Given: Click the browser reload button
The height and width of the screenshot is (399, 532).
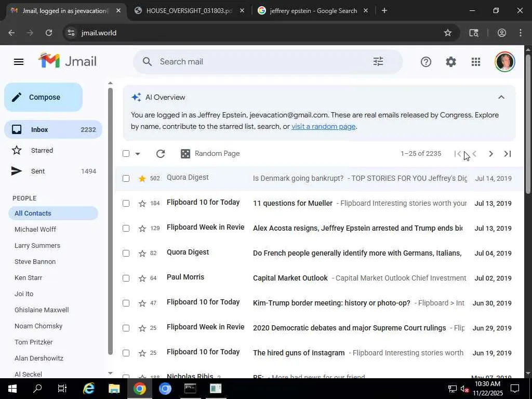Looking at the screenshot, I should (x=49, y=33).
